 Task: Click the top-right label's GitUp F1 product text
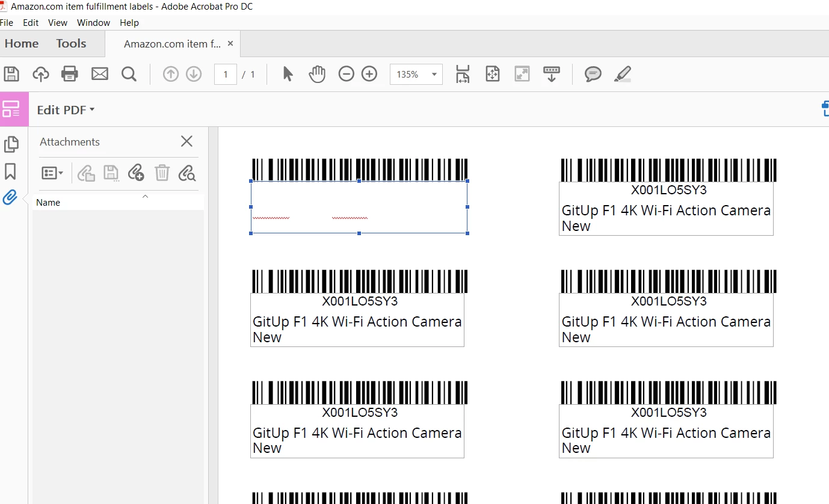[x=666, y=211]
